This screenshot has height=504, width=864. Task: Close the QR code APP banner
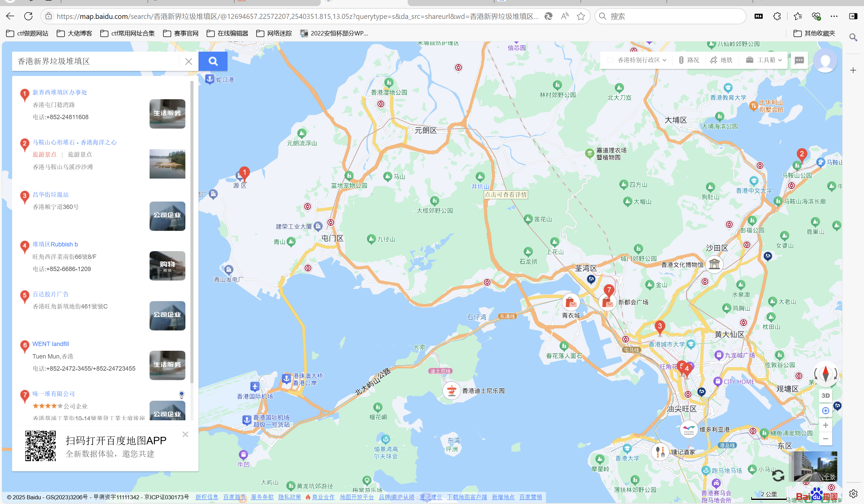click(185, 434)
